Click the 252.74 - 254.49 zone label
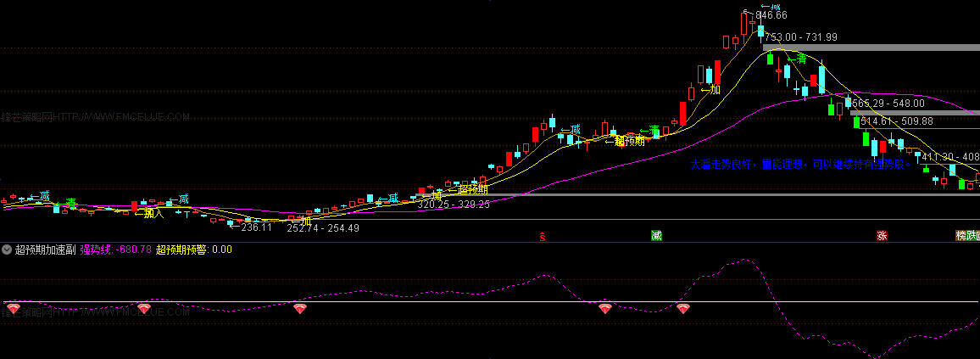The image size is (980, 359). [323, 228]
